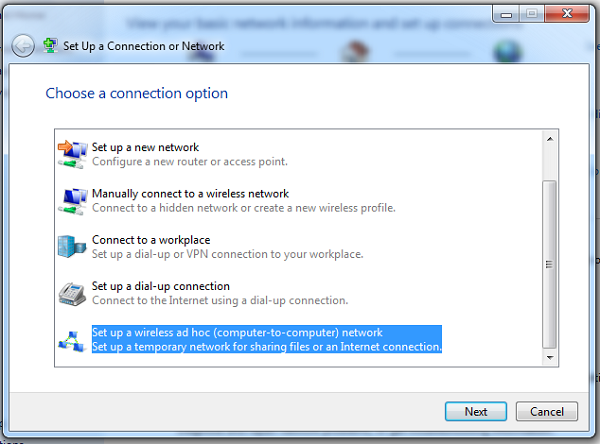Screen dimensions: 600x444
Task: Click the ad hoc network icon
Action: pyautogui.click(x=72, y=341)
